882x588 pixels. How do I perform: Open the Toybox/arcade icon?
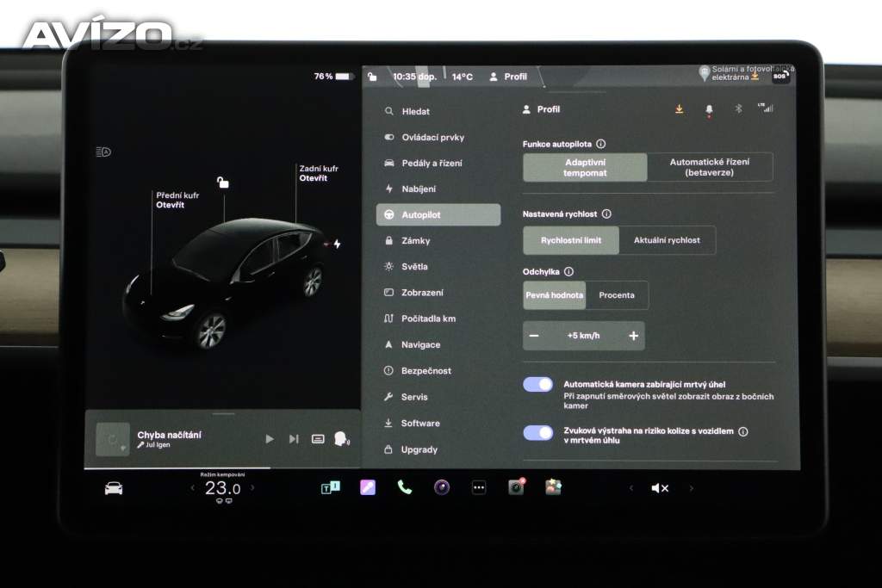pos(553,486)
